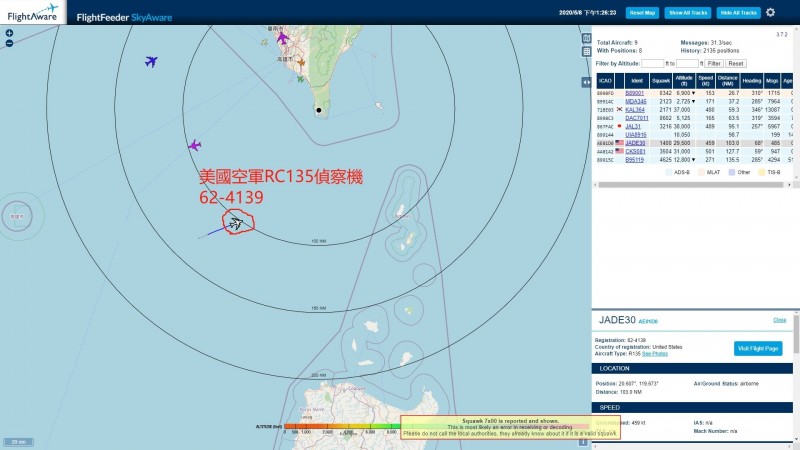This screenshot has height=450, width=800.
Task: Click the FlightAware logo
Action: (x=33, y=12)
